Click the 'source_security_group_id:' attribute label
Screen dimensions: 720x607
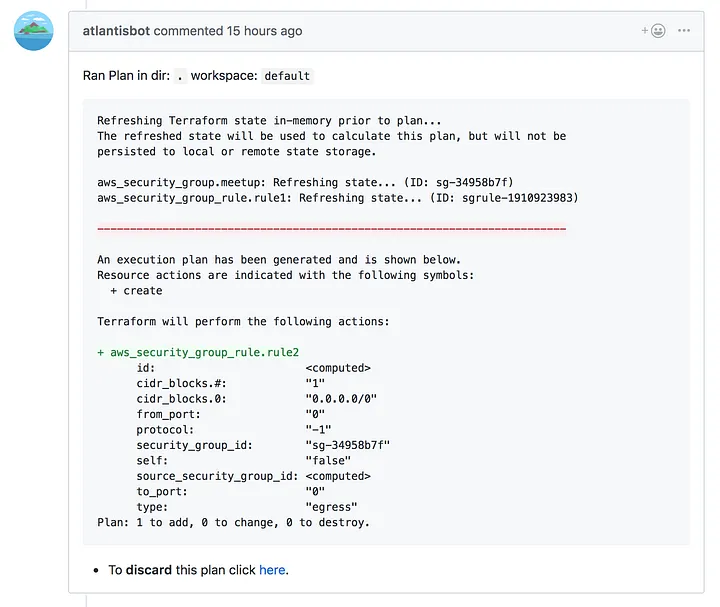coord(217,476)
